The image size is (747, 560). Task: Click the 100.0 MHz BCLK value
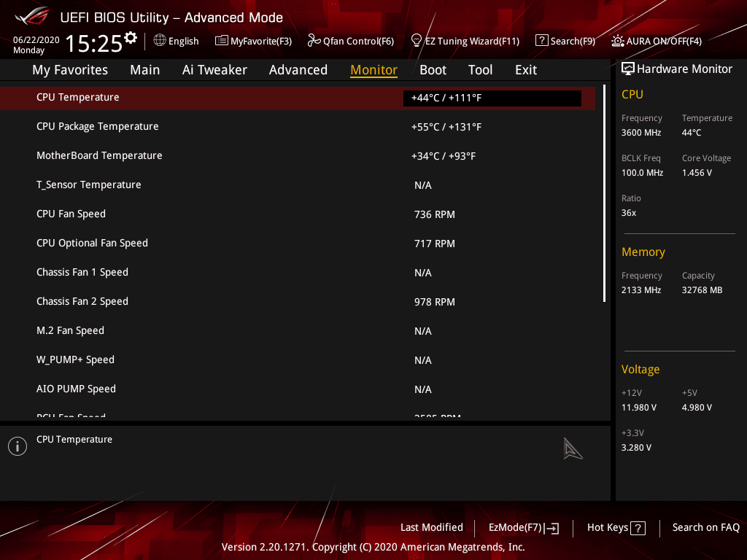[642, 173]
